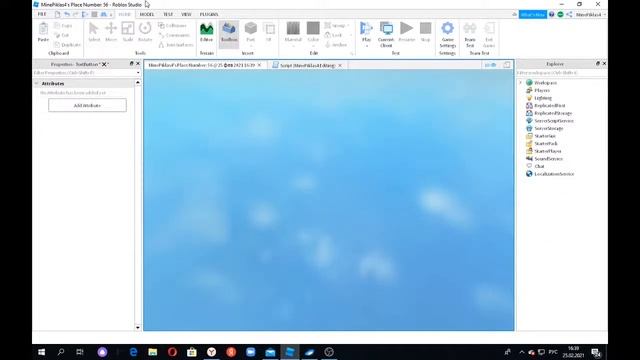Click the undo arrow in quick access bar
The height and width of the screenshot is (360, 640).
[67, 14]
